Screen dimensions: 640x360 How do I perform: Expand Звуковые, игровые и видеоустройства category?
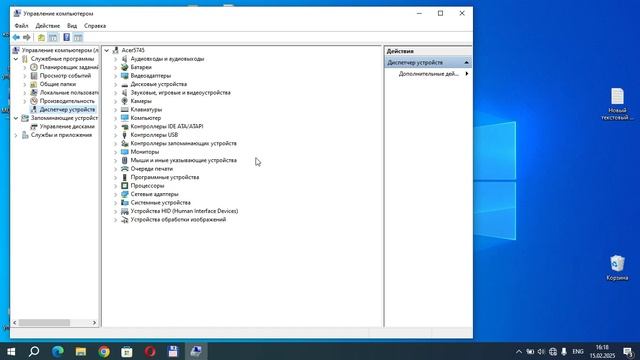click(x=116, y=93)
